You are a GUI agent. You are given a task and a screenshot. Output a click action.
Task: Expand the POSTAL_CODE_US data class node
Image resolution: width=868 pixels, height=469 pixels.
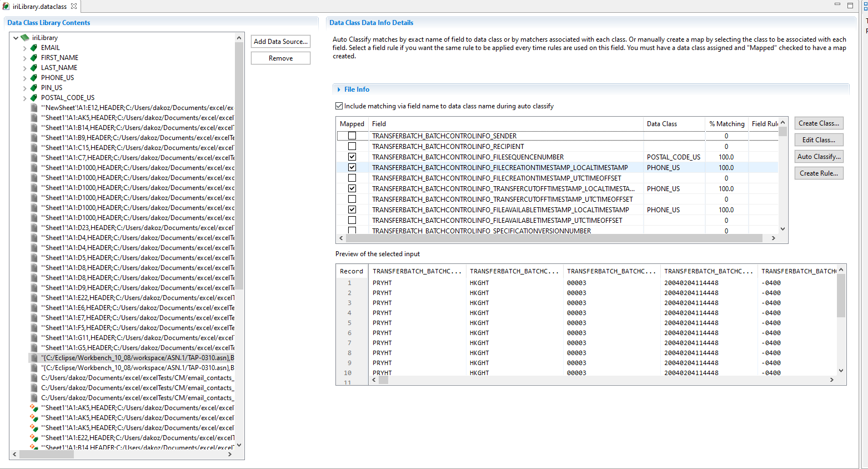point(24,98)
